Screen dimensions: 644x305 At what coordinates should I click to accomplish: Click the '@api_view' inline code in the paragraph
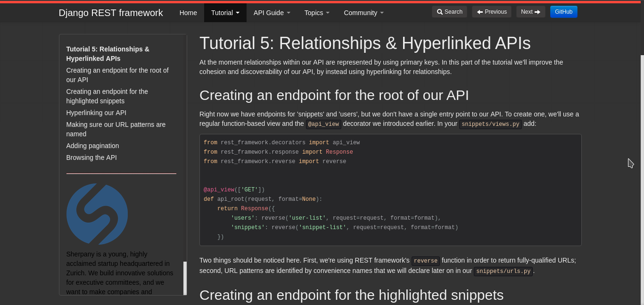323,124
